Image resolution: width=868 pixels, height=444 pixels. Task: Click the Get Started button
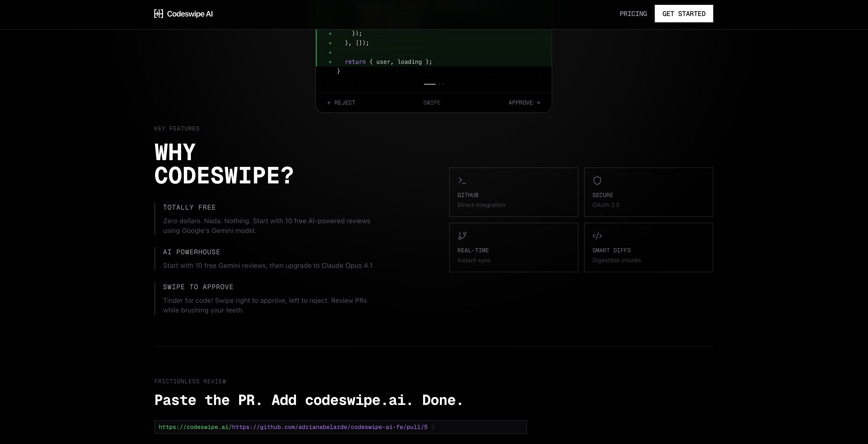pos(684,14)
